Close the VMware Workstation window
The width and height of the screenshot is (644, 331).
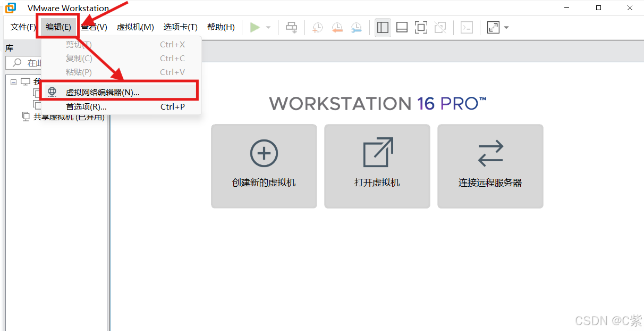pyautogui.click(x=630, y=8)
